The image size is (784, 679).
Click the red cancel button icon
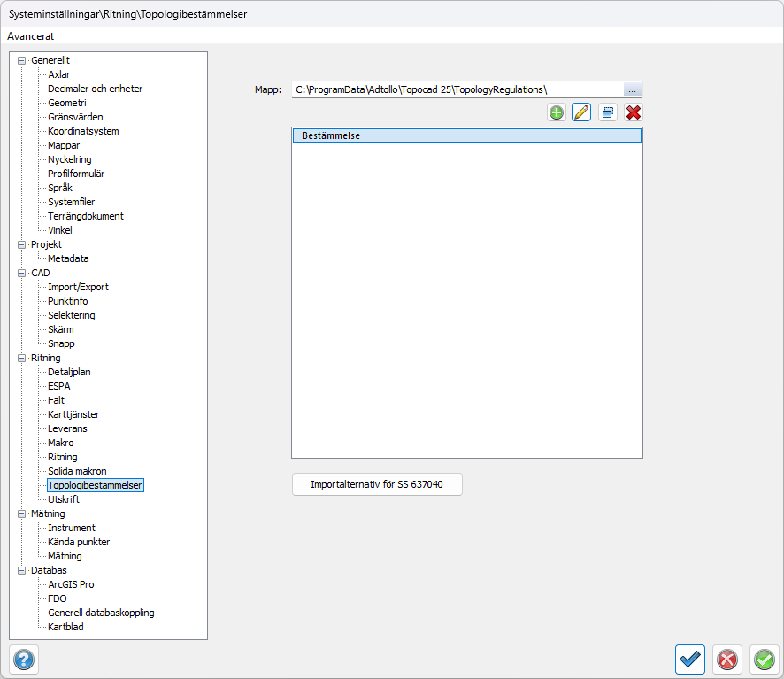tap(727, 660)
